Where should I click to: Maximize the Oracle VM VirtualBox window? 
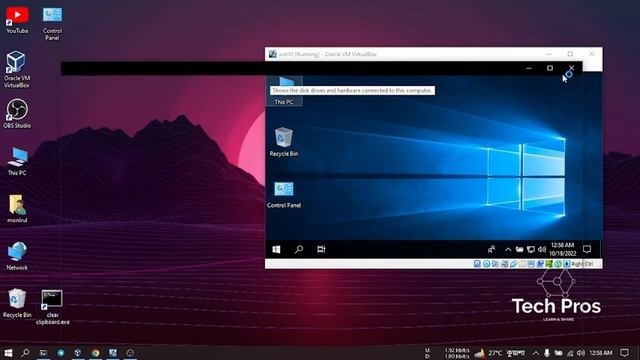(570, 54)
